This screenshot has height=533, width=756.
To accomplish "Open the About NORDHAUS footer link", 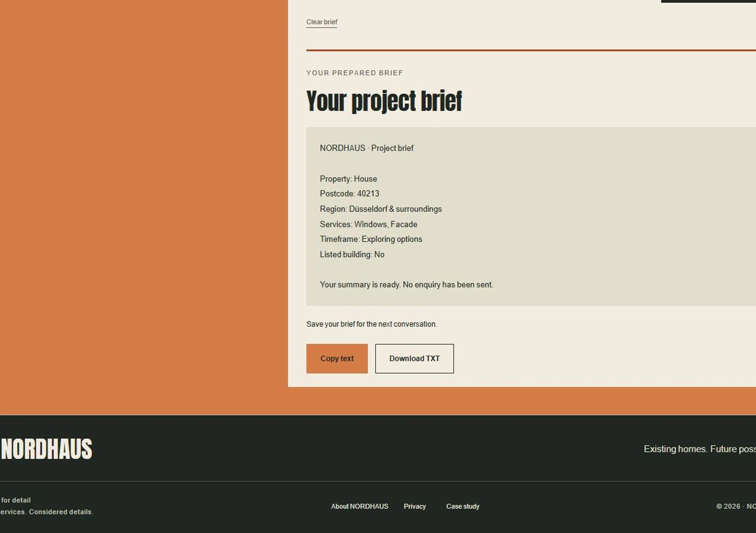I will (360, 507).
